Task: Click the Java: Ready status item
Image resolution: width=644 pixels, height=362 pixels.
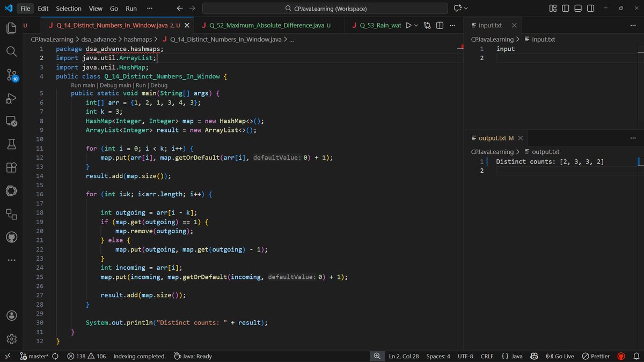Action: pos(194,356)
